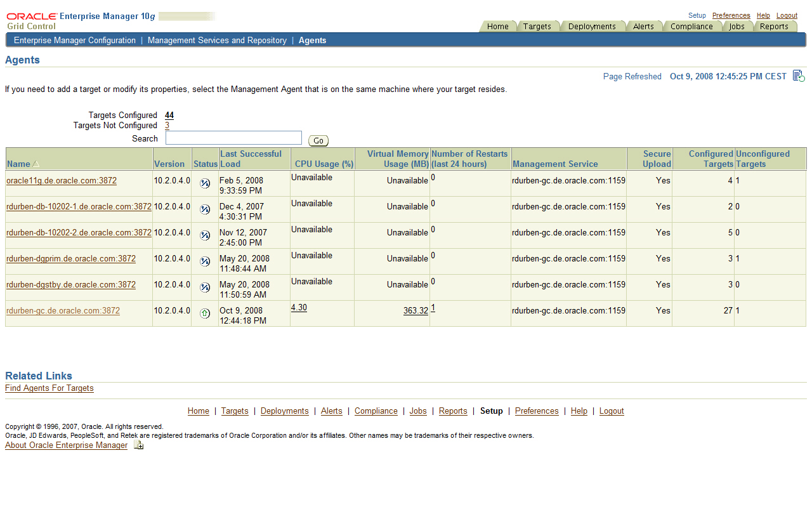Click icon next to About Oracle Enterprise Manager
812x507 pixels.
(138, 445)
